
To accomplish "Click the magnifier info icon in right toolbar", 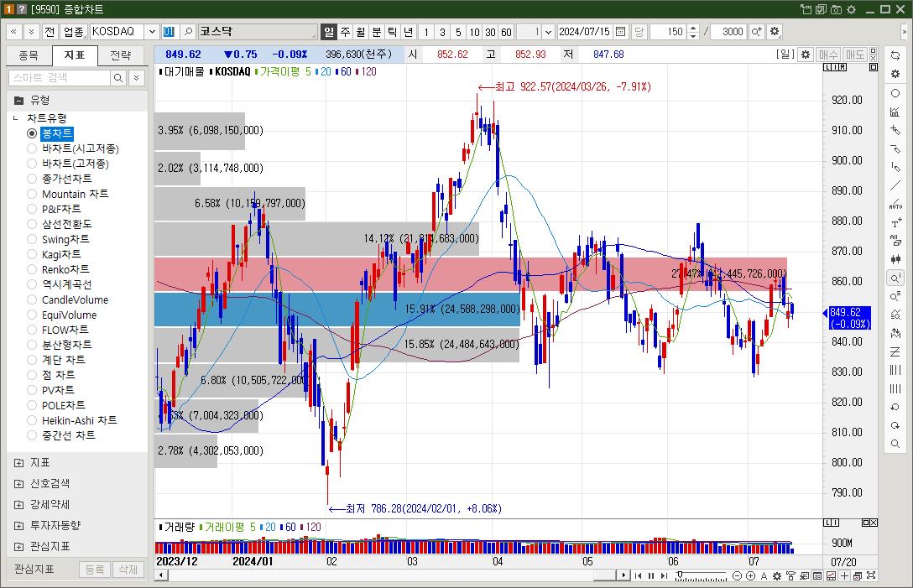I will pos(895,278).
